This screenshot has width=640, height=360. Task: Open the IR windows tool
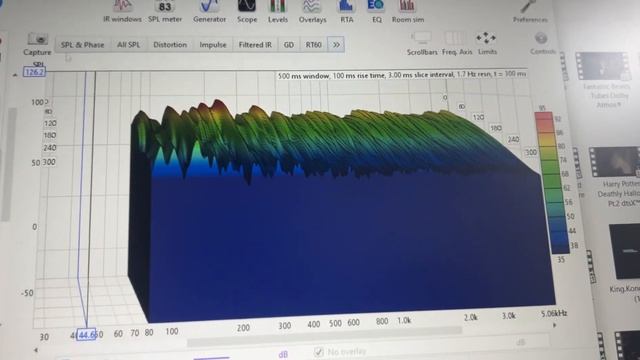(122, 11)
